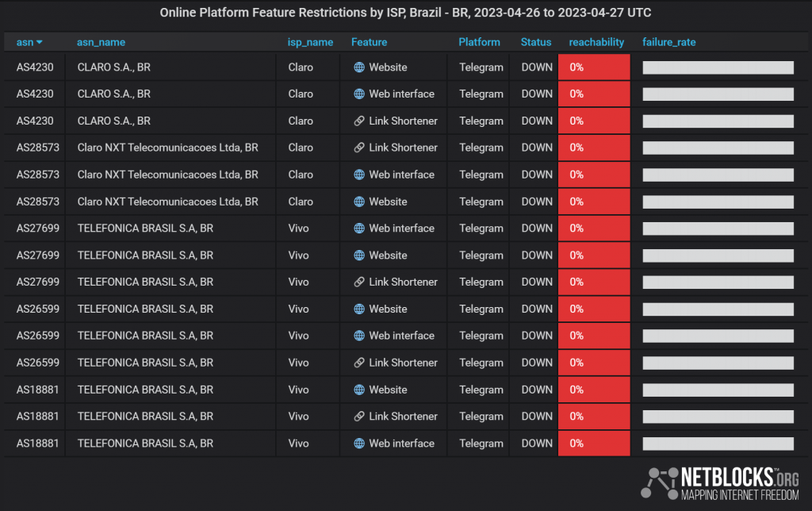The height and width of the screenshot is (511, 812).
Task: Select AS27699 cell in its Web interface row
Action: [x=38, y=228]
